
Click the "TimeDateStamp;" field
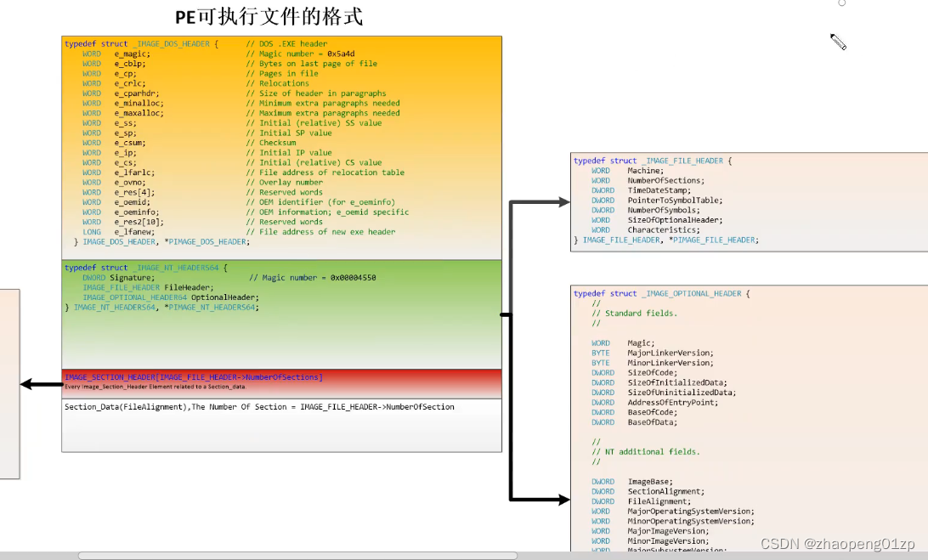[659, 190]
